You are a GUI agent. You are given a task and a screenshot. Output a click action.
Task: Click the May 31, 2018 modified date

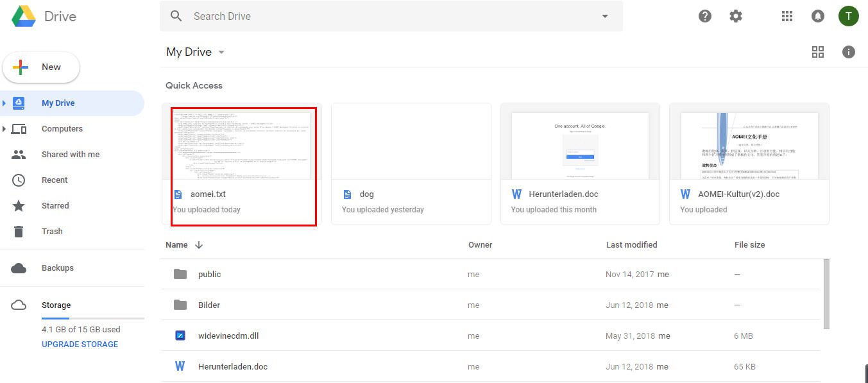click(x=631, y=336)
